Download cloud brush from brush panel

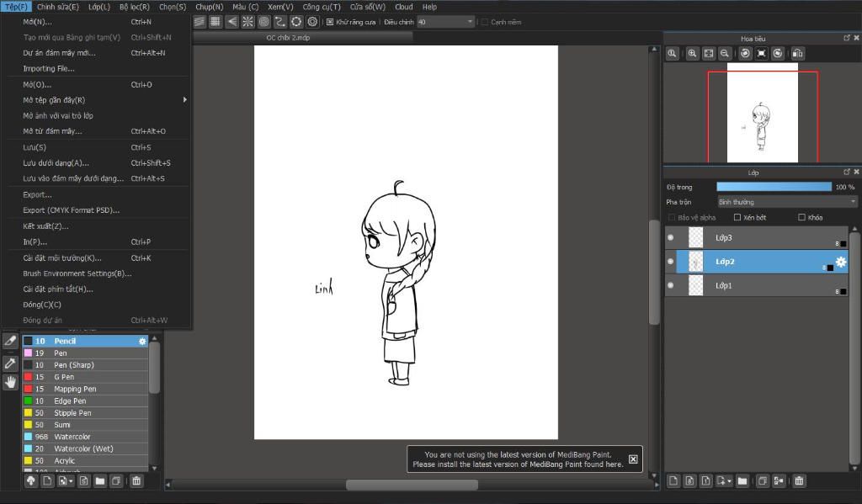(x=31, y=481)
